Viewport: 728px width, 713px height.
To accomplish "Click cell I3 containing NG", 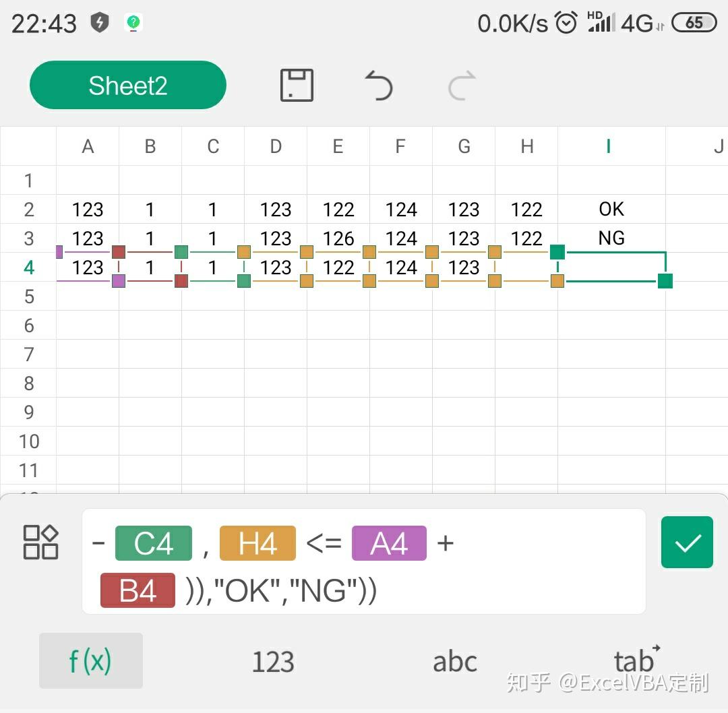I will click(x=611, y=238).
